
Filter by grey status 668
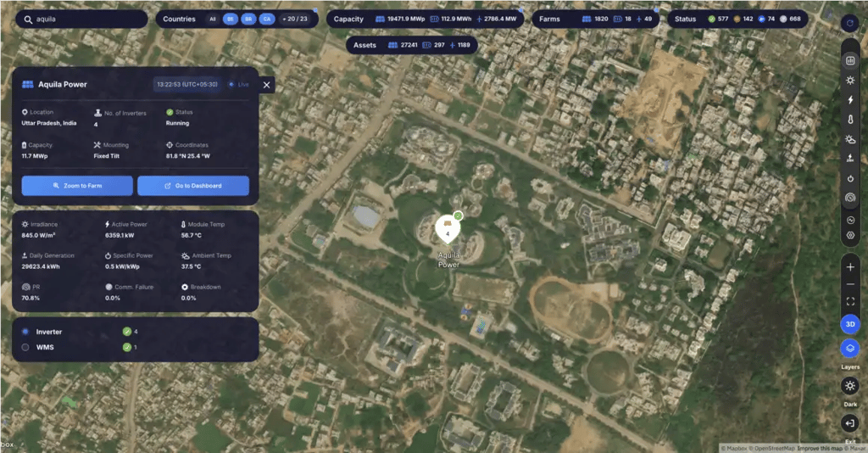click(791, 19)
